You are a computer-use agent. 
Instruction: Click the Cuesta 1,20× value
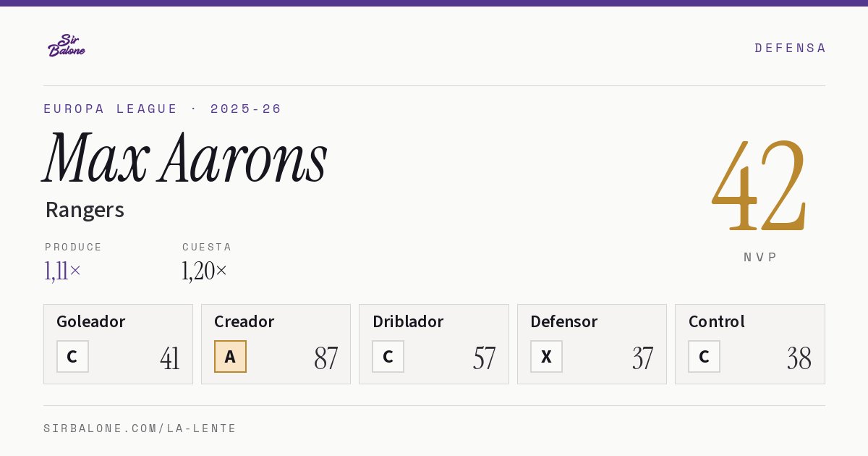point(205,271)
